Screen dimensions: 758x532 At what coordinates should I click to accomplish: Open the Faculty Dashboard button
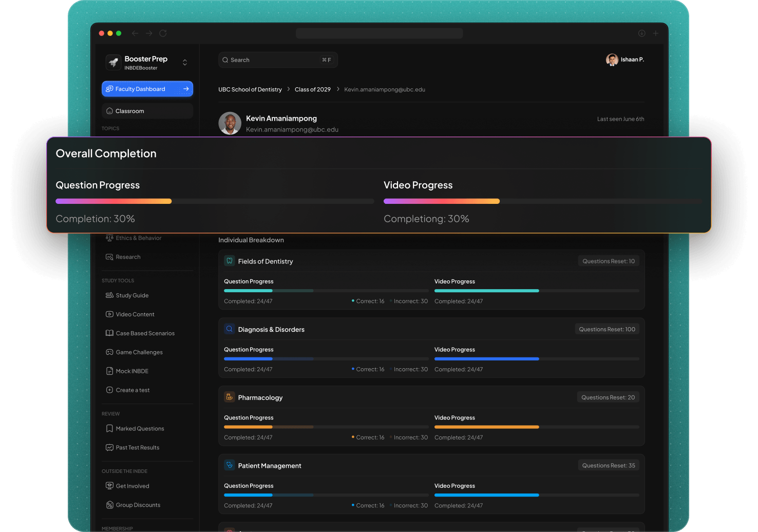tap(147, 89)
